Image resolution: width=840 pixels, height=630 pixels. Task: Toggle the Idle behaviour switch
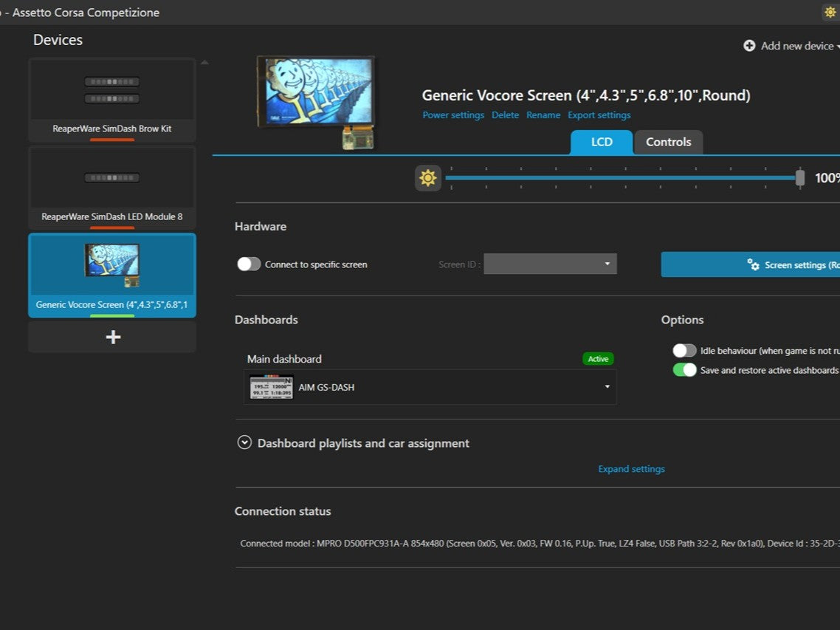coord(684,351)
